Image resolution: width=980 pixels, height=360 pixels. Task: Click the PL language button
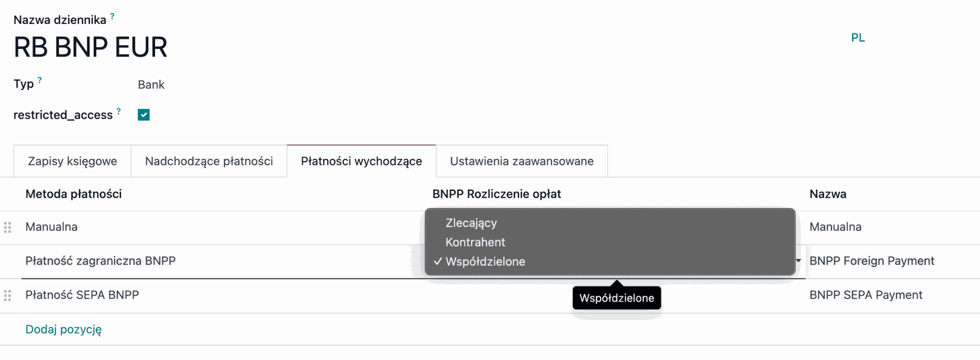(x=858, y=38)
